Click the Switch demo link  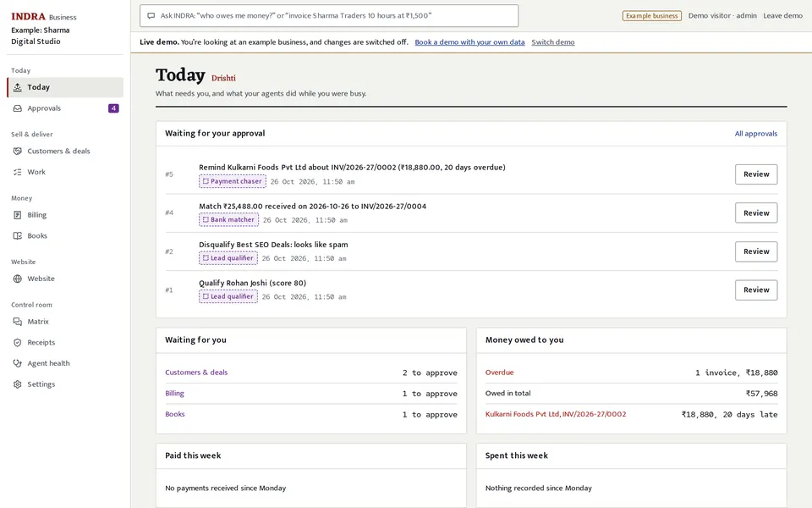[x=553, y=42]
